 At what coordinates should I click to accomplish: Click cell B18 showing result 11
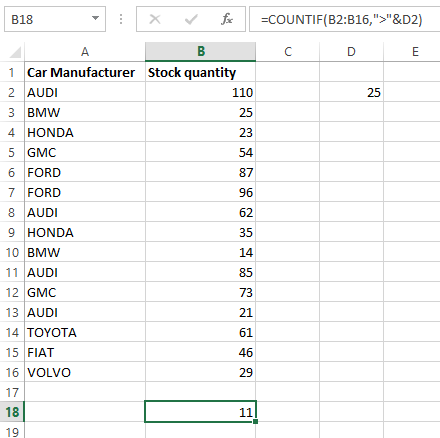click(201, 412)
